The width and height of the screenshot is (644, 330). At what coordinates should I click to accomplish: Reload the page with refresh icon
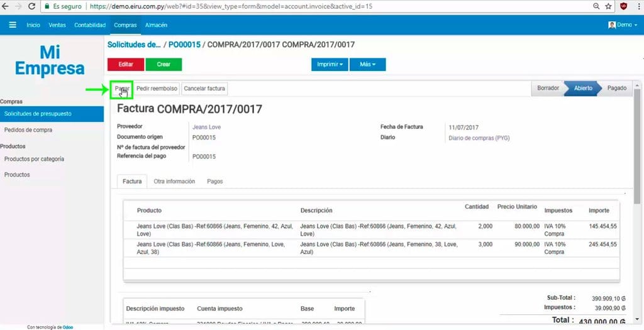(34, 6)
